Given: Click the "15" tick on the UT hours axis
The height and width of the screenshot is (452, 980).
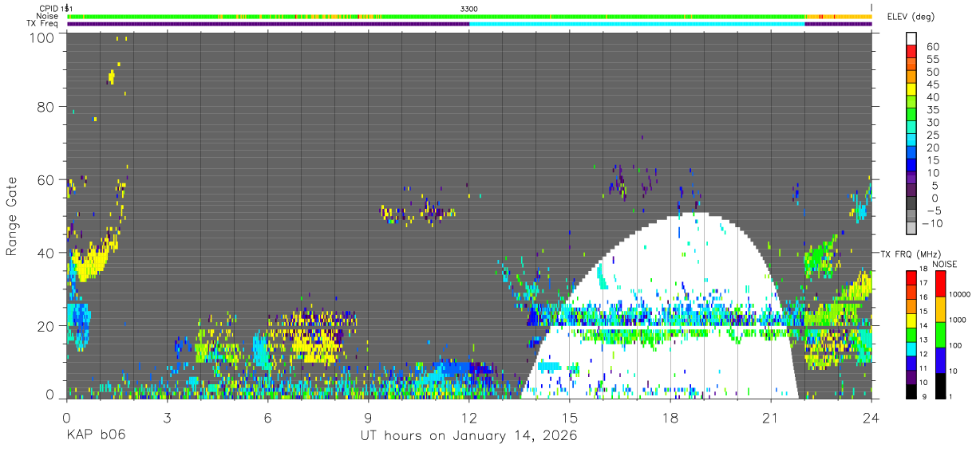Looking at the screenshot, I should coord(570,417).
